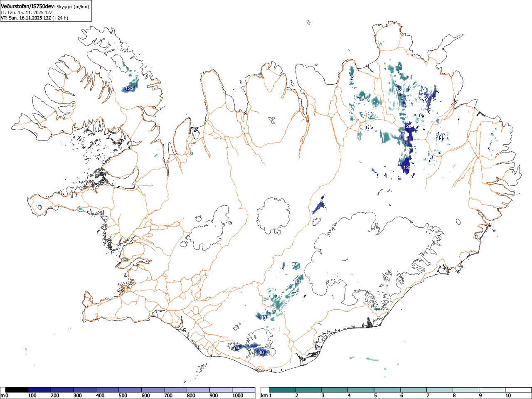The height and width of the screenshot is (399, 532).
Task: Click the '80' visibility value near south coast
Action: pyautogui.click(x=261, y=352)
